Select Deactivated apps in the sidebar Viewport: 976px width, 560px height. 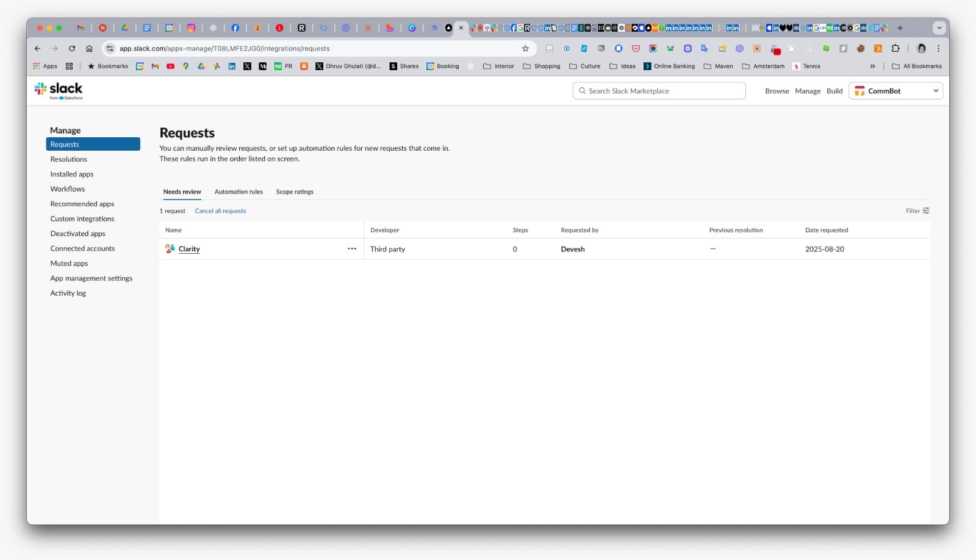point(77,233)
